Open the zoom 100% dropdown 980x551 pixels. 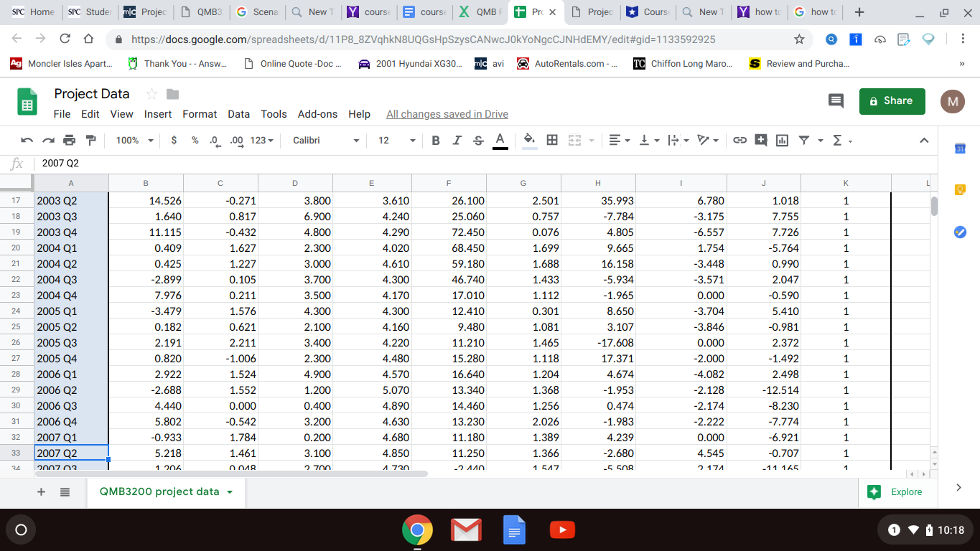point(134,141)
